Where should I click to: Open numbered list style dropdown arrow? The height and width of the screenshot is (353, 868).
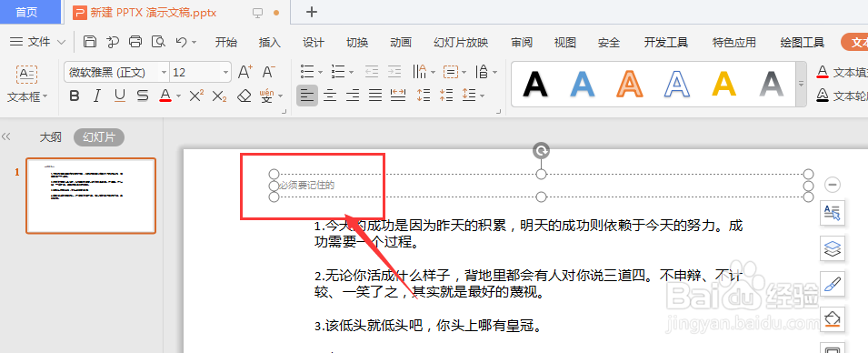click(x=352, y=72)
